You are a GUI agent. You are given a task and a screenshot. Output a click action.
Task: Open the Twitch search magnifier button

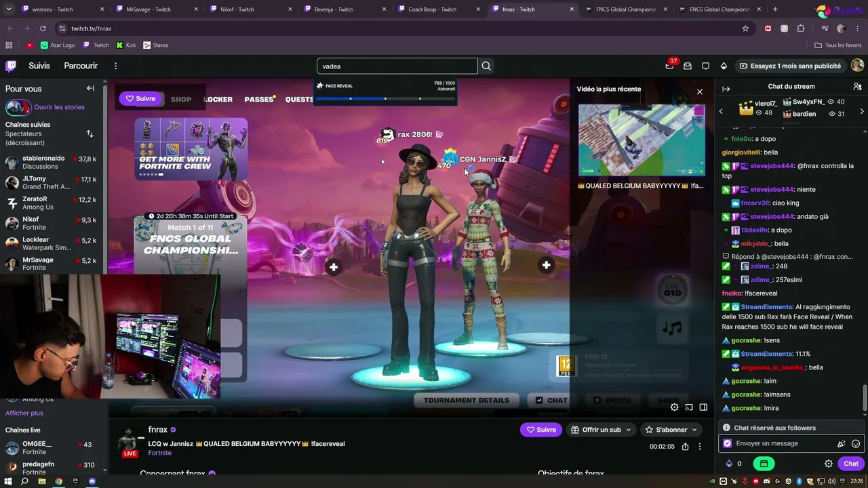coord(486,66)
